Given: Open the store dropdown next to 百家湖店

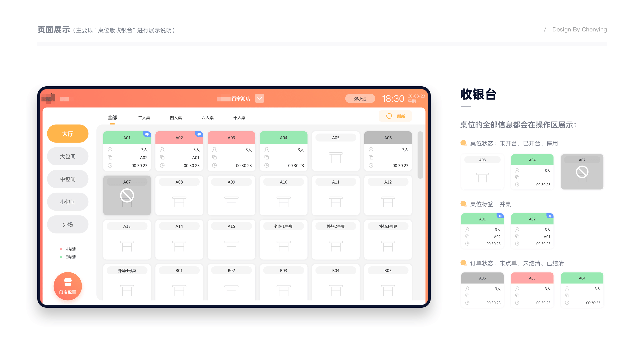Looking at the screenshot, I should pyautogui.click(x=260, y=98).
